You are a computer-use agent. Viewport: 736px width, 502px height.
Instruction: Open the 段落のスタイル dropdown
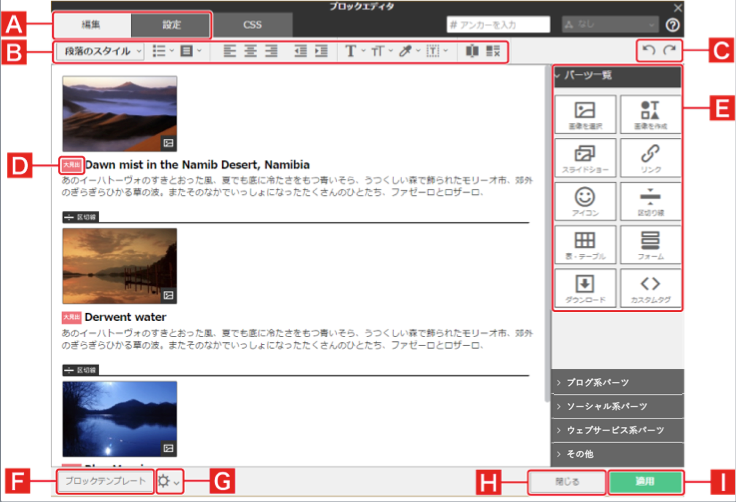pos(100,51)
